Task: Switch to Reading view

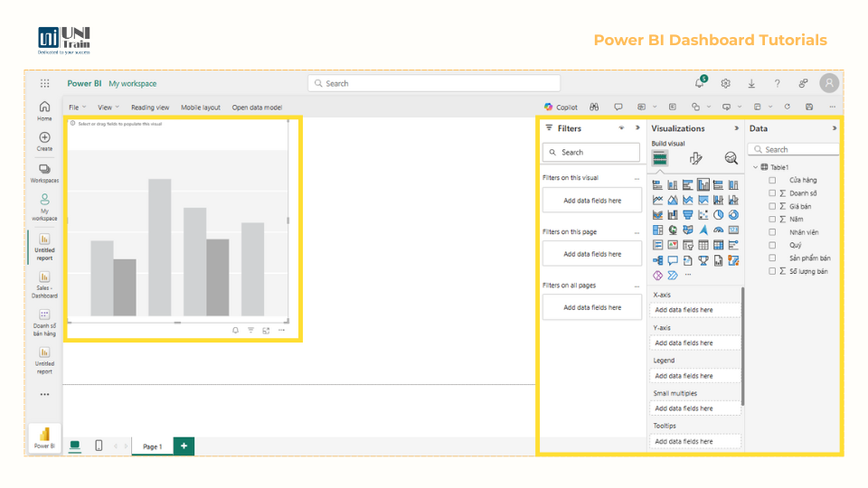Action: [x=150, y=108]
